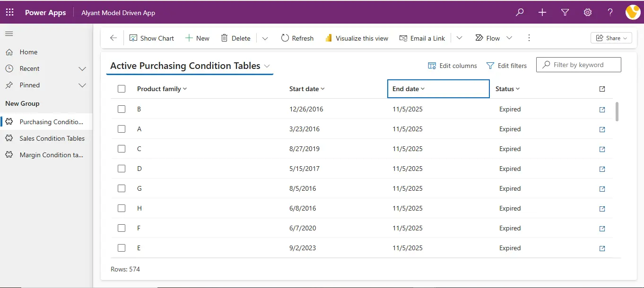Check the select-all rows checkbox

(122, 89)
